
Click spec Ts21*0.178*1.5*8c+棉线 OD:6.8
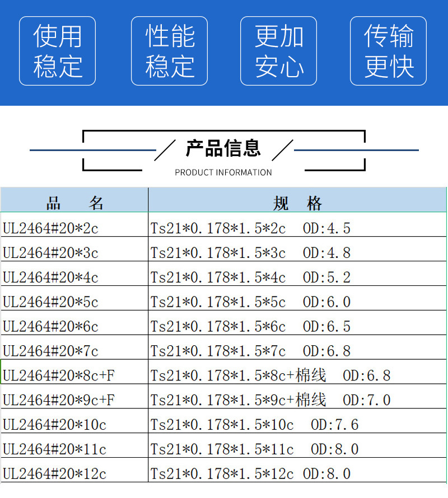(297, 372)
